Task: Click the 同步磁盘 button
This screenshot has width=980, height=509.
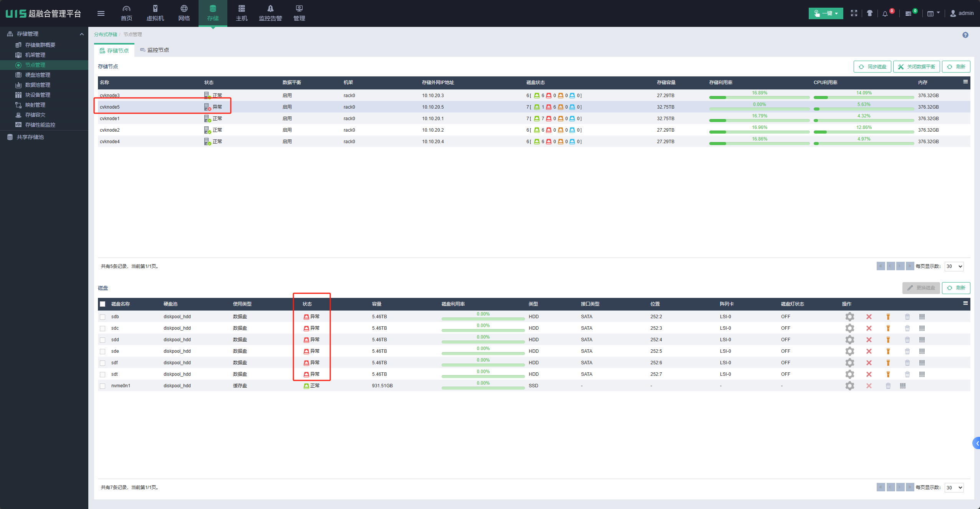Action: coord(872,67)
